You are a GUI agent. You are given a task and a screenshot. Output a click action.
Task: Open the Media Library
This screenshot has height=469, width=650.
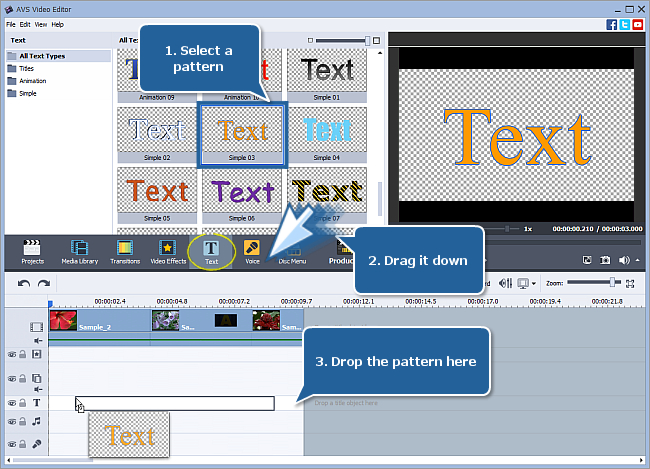(80, 252)
